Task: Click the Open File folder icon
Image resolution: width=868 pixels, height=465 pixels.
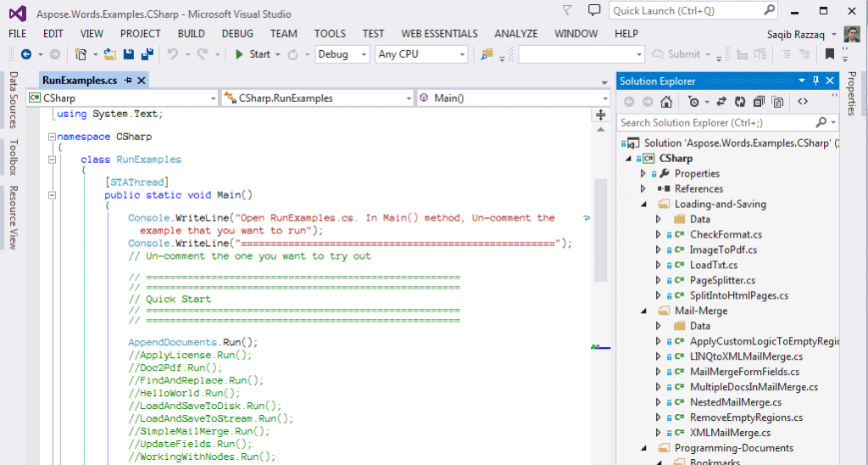Action: (x=110, y=54)
